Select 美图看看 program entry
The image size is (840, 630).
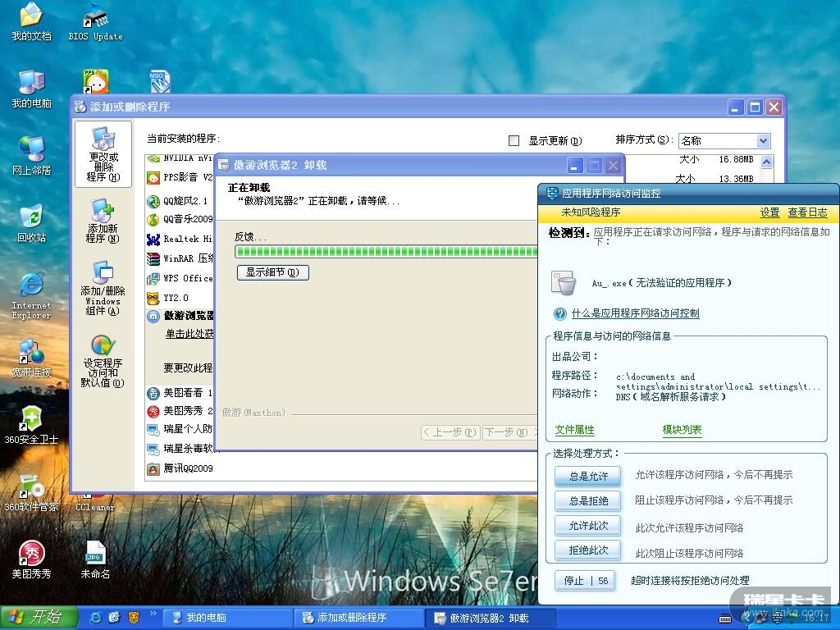(x=180, y=393)
